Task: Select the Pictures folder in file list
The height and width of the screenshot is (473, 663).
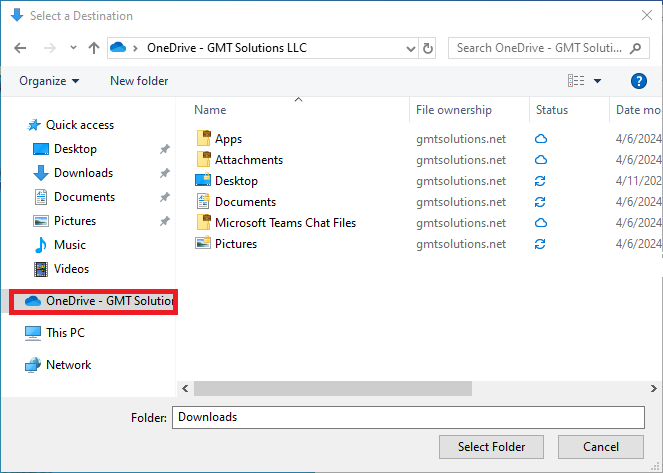Action: point(236,244)
